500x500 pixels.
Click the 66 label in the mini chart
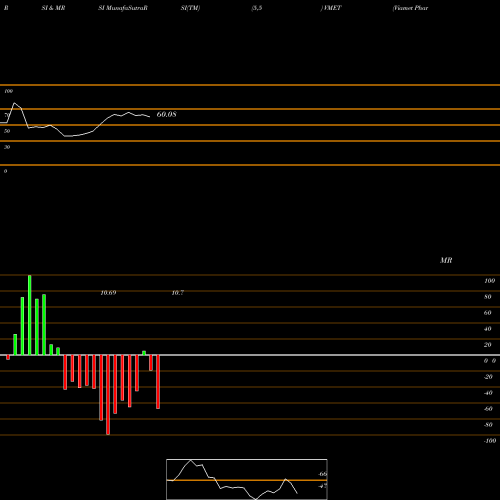point(323,474)
